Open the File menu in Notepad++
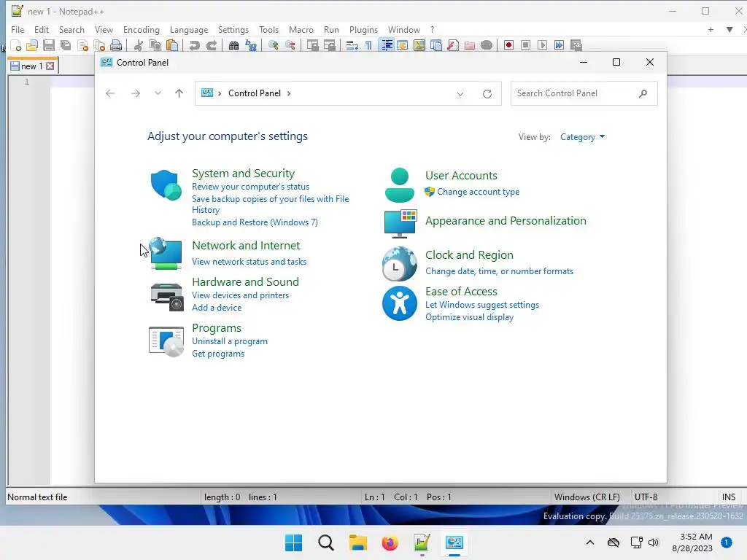Screen dimensions: 747x560 (18, 29)
